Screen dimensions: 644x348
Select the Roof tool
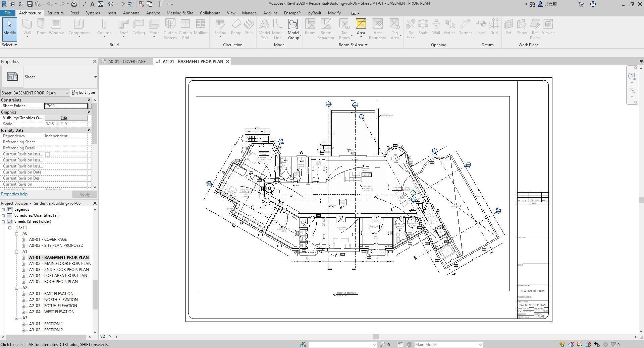click(x=123, y=27)
